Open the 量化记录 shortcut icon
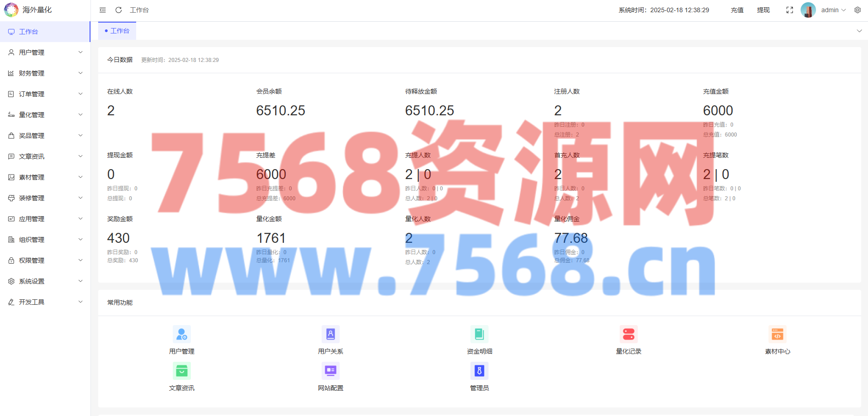 pyautogui.click(x=628, y=335)
